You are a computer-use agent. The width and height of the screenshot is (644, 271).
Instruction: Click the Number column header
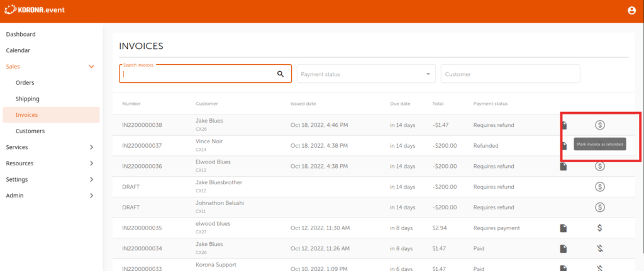[x=131, y=104]
